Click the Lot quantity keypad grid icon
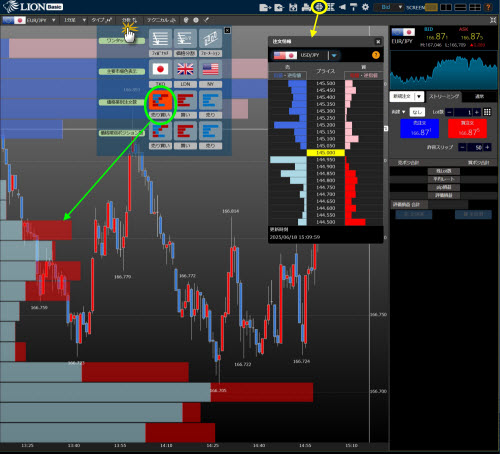 tap(487, 112)
